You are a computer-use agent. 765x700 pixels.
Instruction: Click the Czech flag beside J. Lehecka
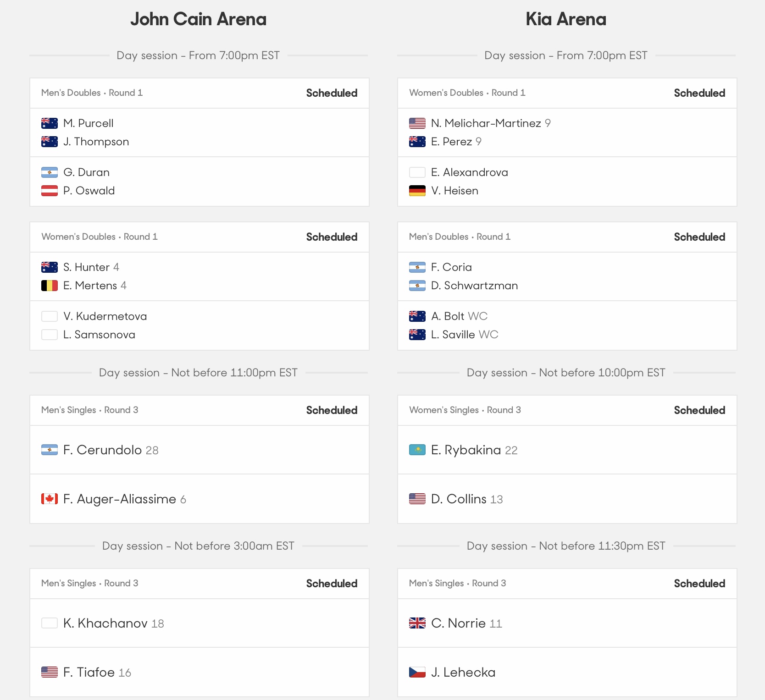click(x=417, y=672)
